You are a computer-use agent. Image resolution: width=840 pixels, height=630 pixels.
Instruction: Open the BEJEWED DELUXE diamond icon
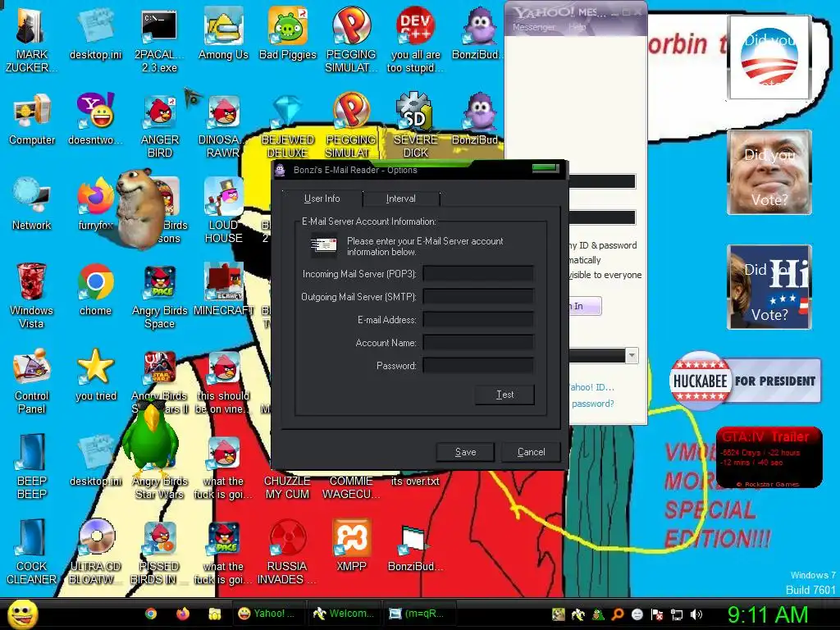(x=288, y=126)
